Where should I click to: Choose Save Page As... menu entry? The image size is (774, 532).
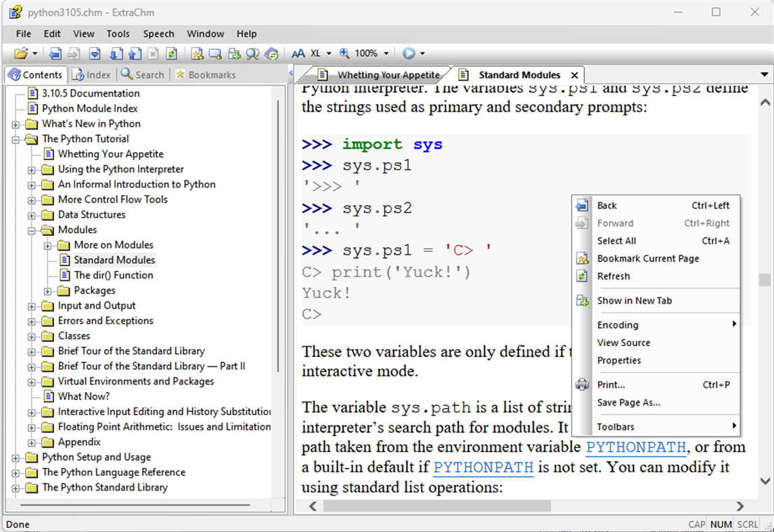[x=656, y=403]
